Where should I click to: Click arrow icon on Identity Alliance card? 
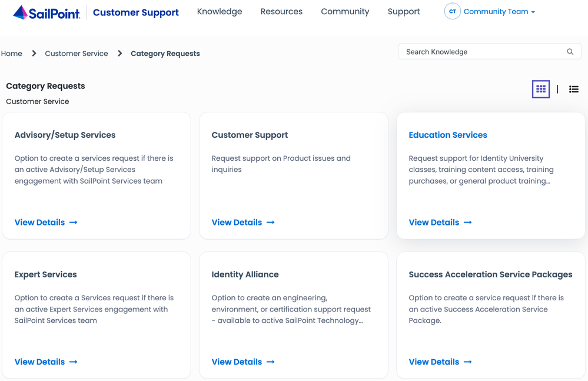[271, 362]
